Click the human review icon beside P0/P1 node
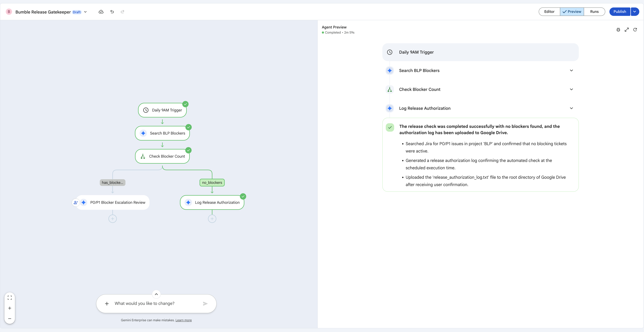 [76, 203]
